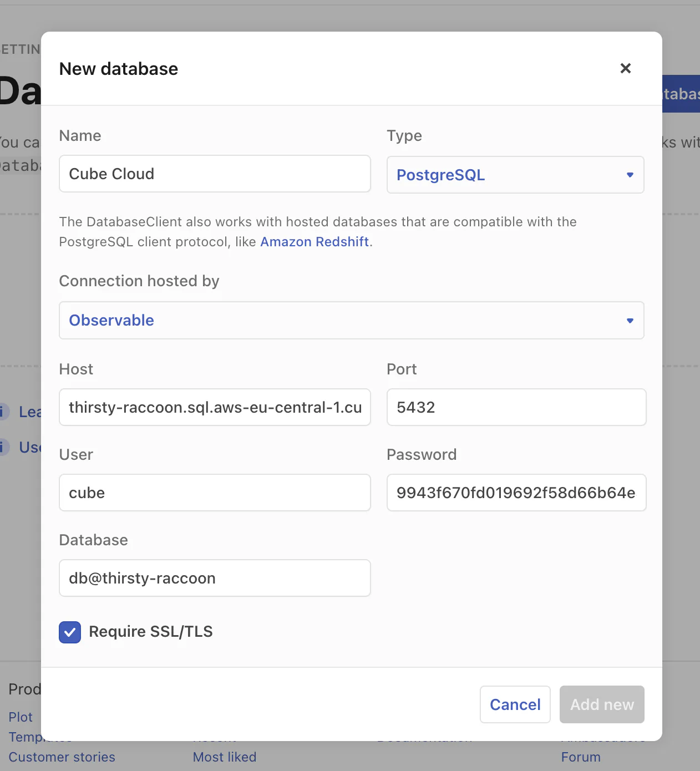Select the User field containing cube
Viewport: 700px width, 771px height.
coord(215,493)
